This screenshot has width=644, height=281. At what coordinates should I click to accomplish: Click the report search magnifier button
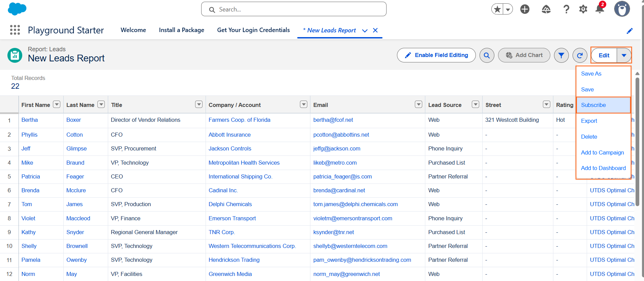pyautogui.click(x=487, y=55)
